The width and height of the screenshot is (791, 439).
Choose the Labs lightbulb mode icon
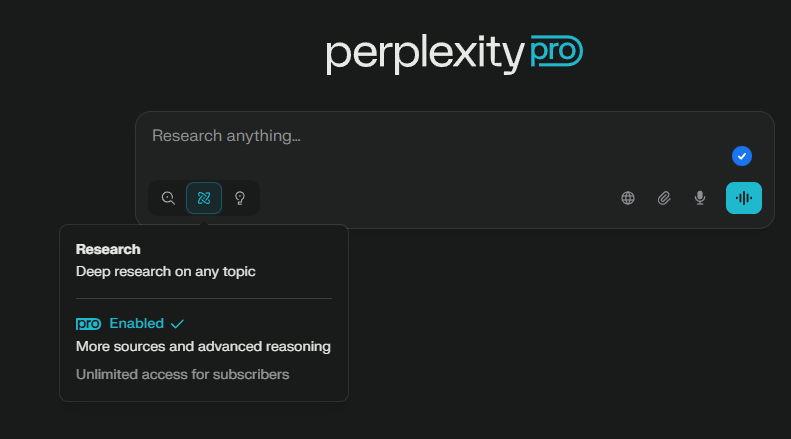point(240,198)
